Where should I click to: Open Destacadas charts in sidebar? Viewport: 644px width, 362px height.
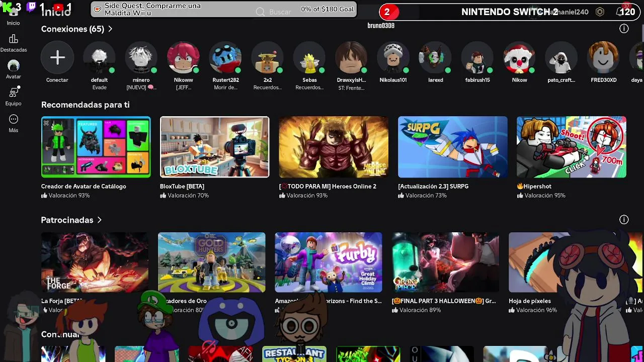coord(14,43)
